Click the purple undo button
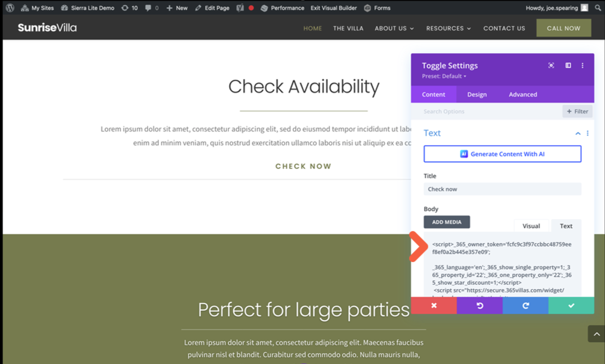 [480, 306]
